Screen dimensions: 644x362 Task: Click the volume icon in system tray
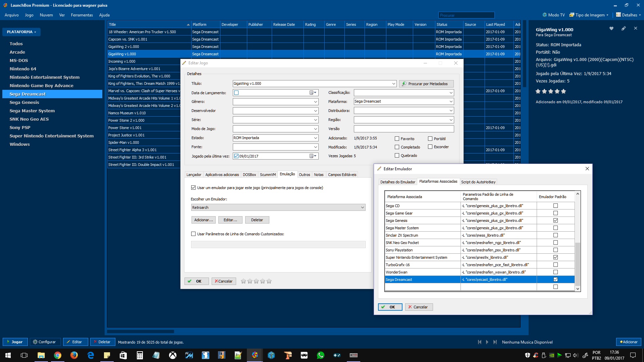576,355
